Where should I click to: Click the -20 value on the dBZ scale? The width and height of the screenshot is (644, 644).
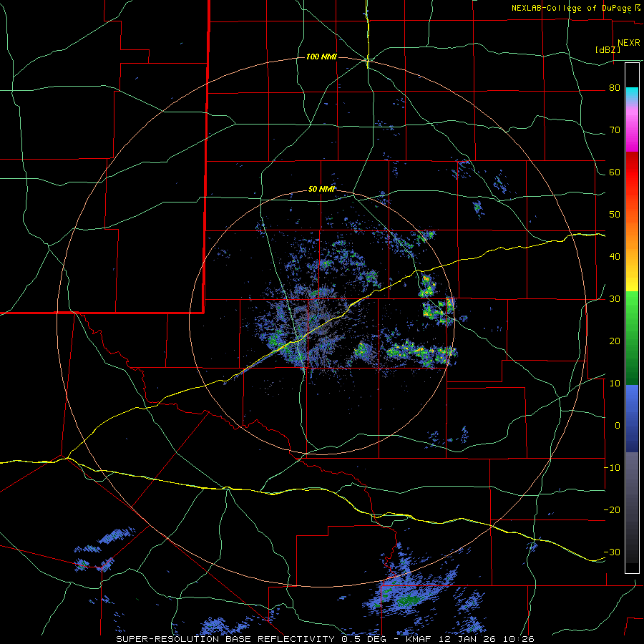click(612, 509)
